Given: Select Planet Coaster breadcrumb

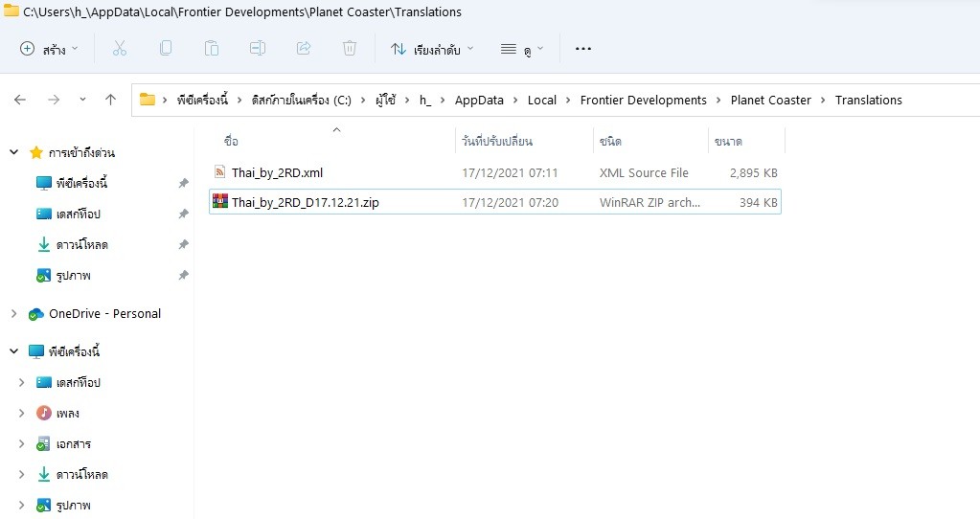Looking at the screenshot, I should (x=770, y=100).
